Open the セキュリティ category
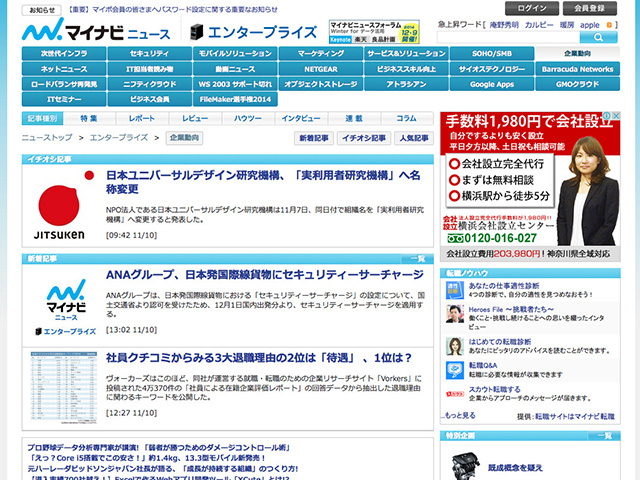 (149, 53)
